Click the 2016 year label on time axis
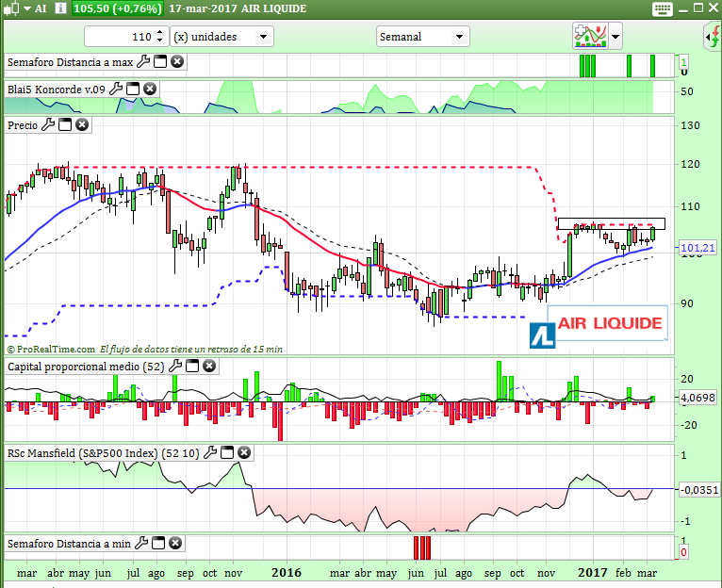Viewport: 722px width, 588px height. [287, 572]
